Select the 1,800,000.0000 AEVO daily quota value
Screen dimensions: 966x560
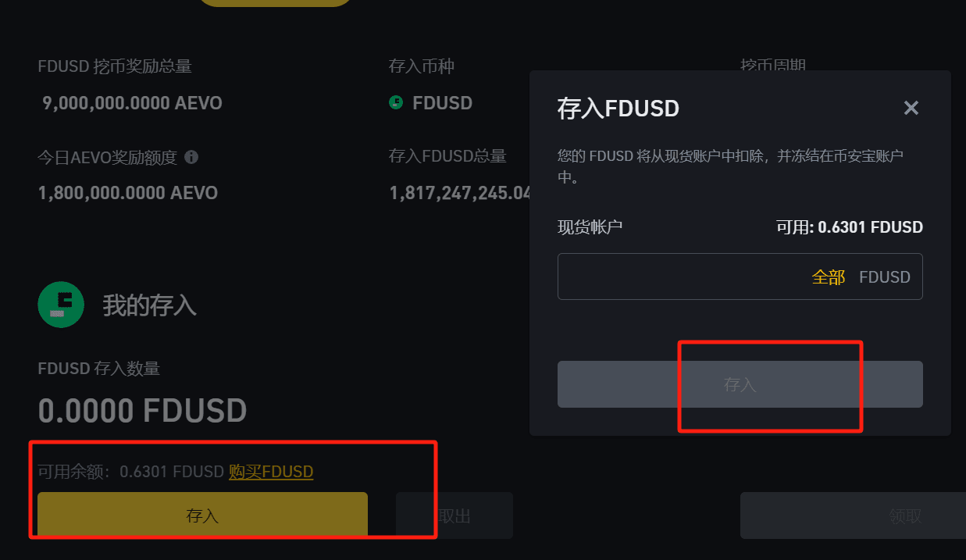tap(128, 192)
